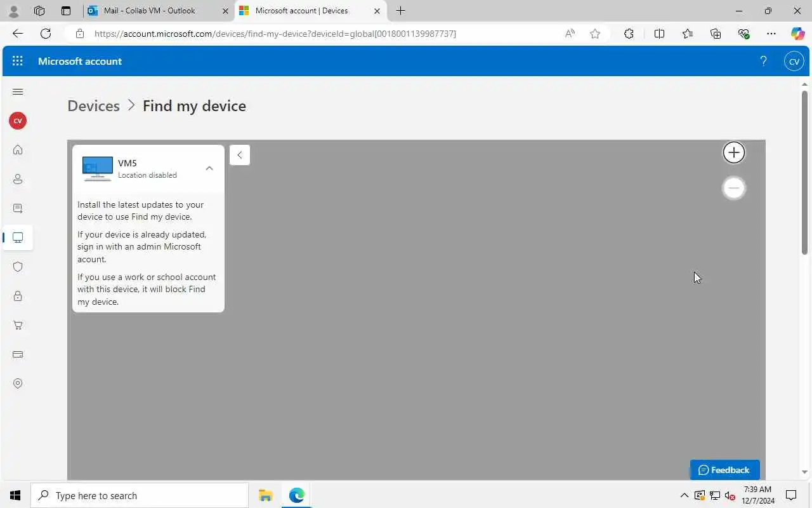This screenshot has height=508, width=812.
Task: Open the network tray icon
Action: 714,495
